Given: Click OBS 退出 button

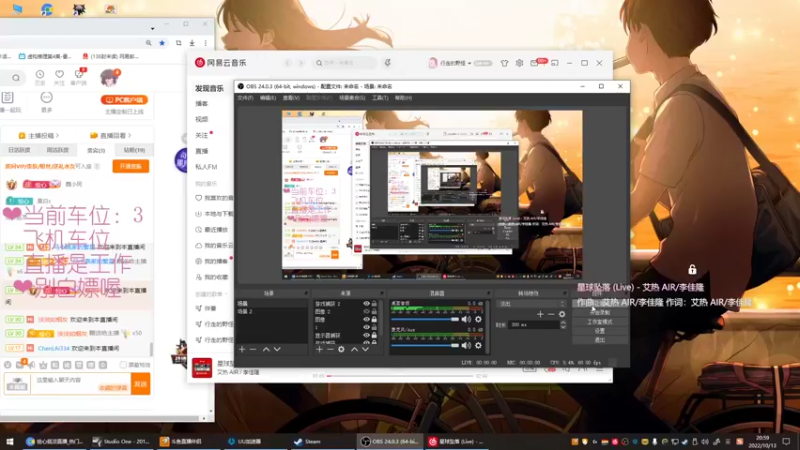Looking at the screenshot, I should 599,340.
